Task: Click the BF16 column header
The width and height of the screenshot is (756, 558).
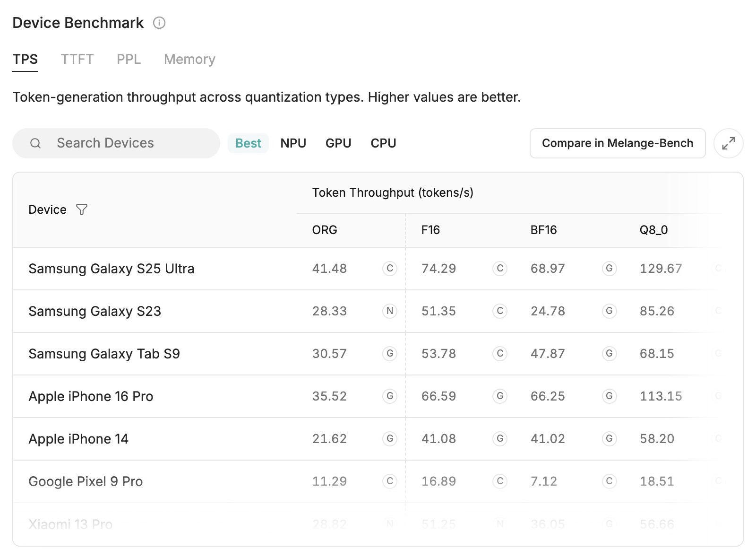Action: point(543,230)
